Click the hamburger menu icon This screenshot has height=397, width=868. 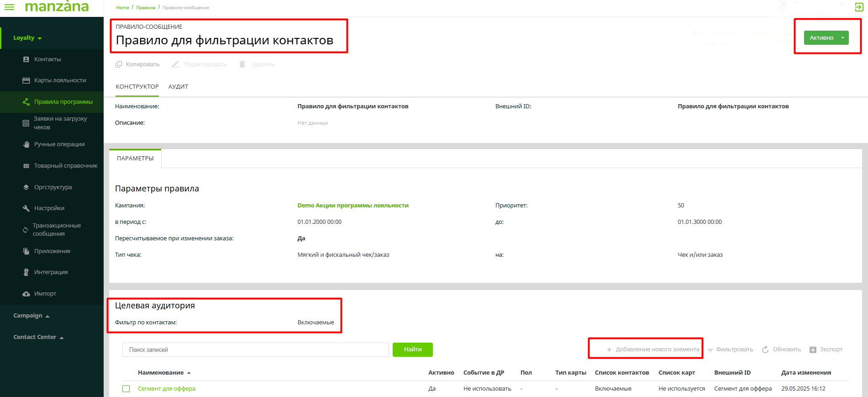[x=9, y=7]
